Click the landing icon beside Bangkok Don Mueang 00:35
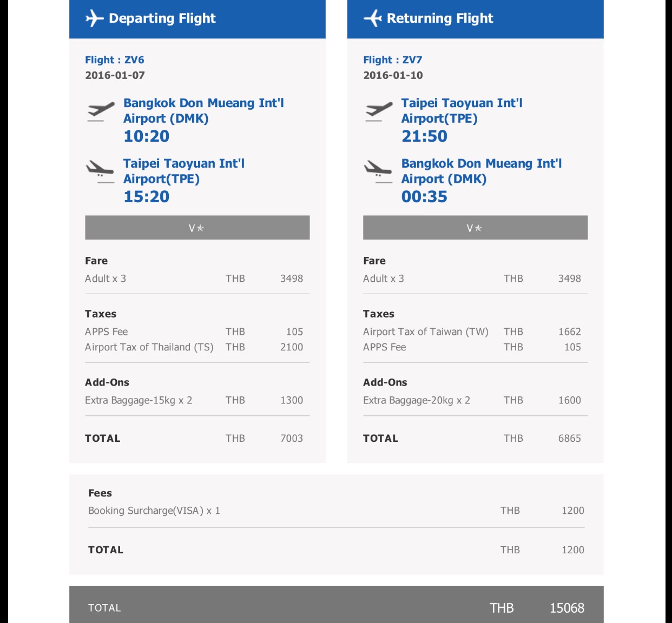672x623 pixels. [379, 172]
